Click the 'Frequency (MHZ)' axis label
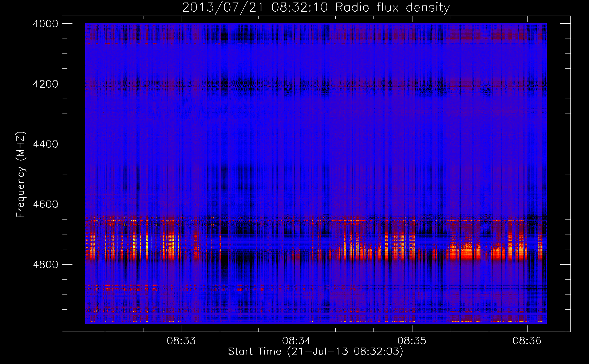 click(x=21, y=174)
